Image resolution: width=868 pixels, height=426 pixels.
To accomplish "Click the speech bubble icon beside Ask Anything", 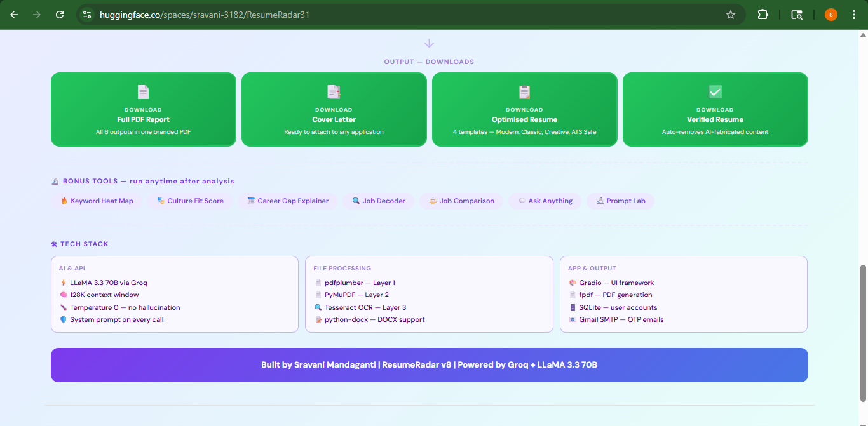I will click(522, 201).
